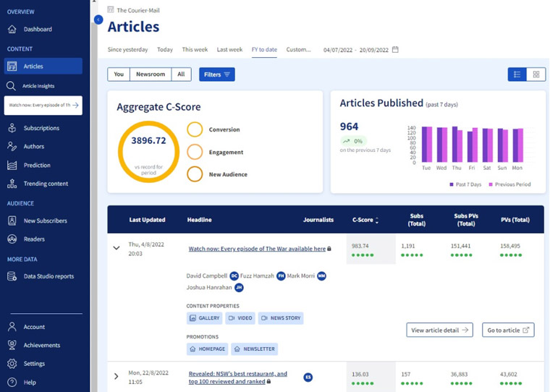550x392 pixels.
Task: Open the Settings gear icon
Action: click(12, 364)
